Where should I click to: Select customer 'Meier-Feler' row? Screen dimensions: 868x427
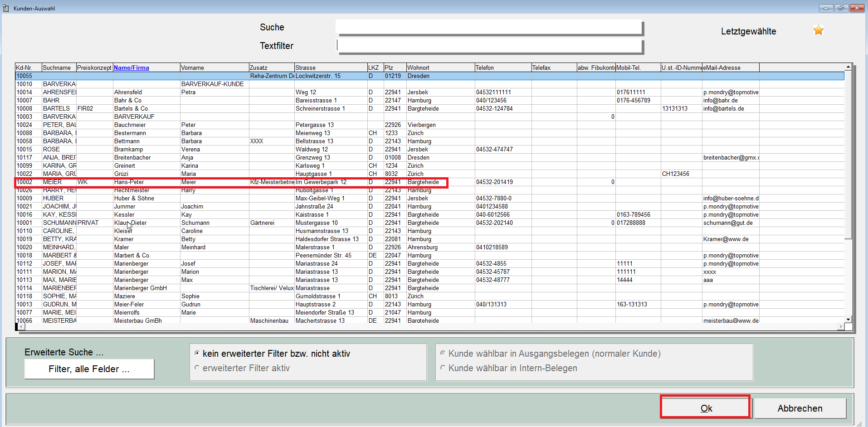(x=430, y=304)
